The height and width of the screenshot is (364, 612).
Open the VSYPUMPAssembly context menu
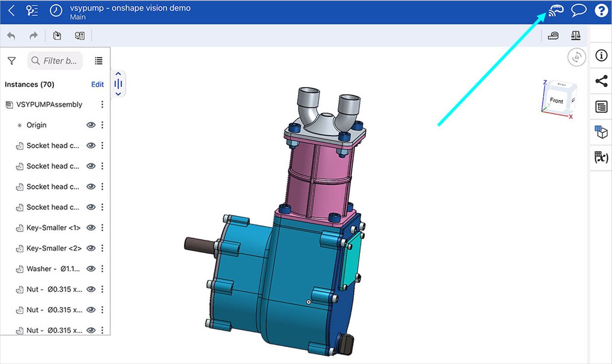102,104
